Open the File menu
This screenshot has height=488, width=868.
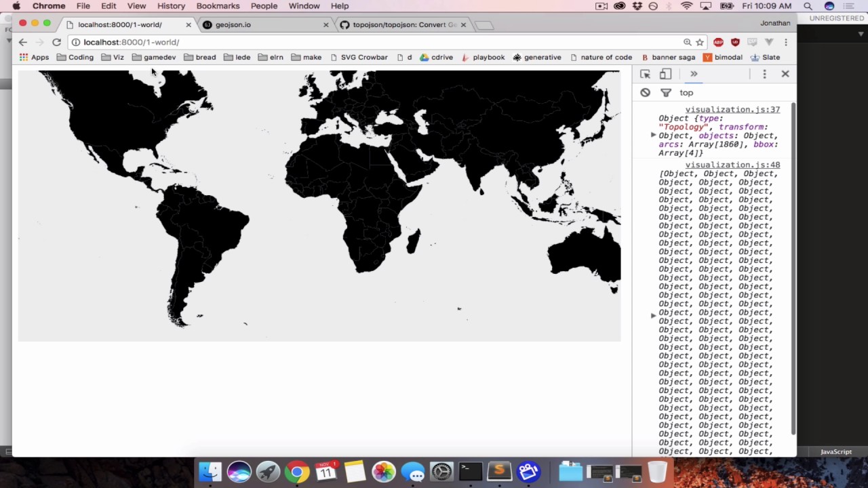pyautogui.click(x=83, y=6)
